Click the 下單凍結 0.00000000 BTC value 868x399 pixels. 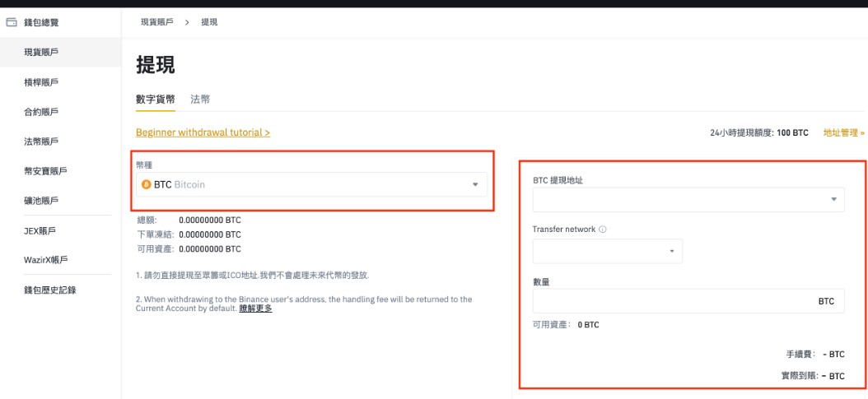[210, 234]
